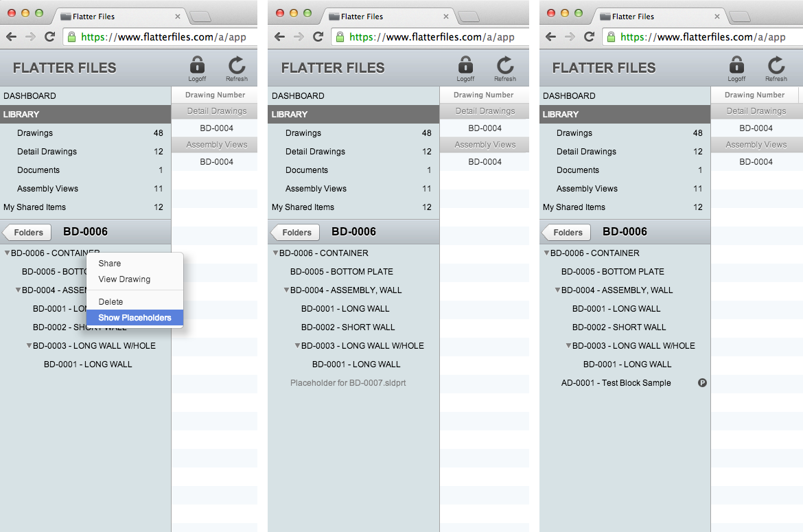Click Folders button in the Placeholder BD-0007 window
Image resolution: width=803 pixels, height=532 pixels.
296,233
